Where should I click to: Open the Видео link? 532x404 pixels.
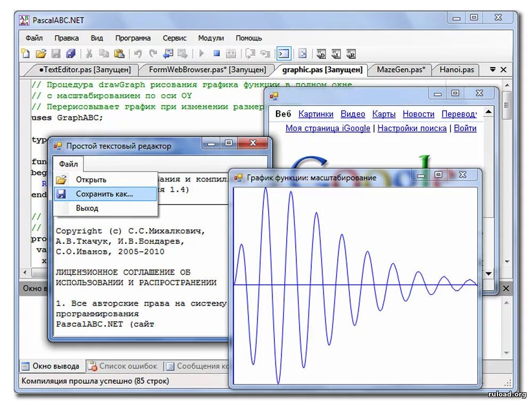pos(353,114)
